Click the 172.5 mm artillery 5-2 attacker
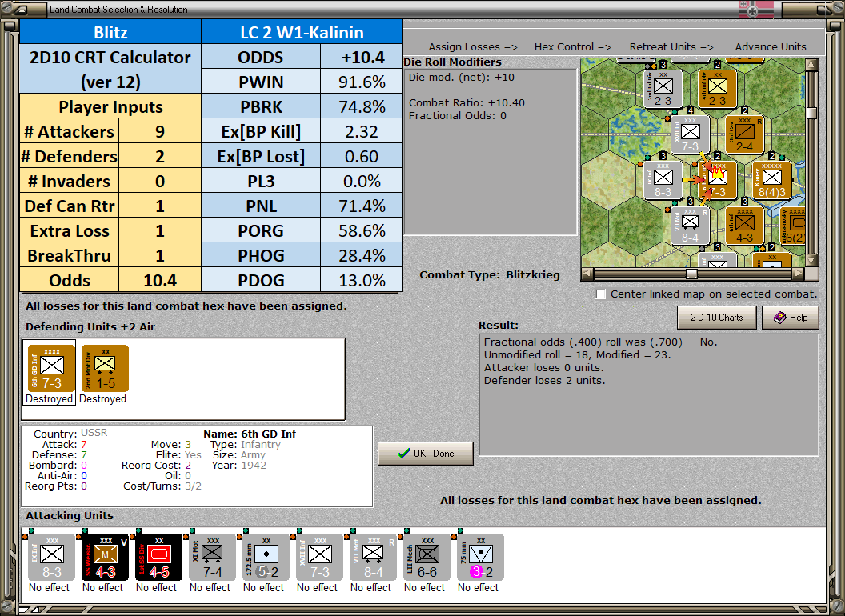 (266, 558)
